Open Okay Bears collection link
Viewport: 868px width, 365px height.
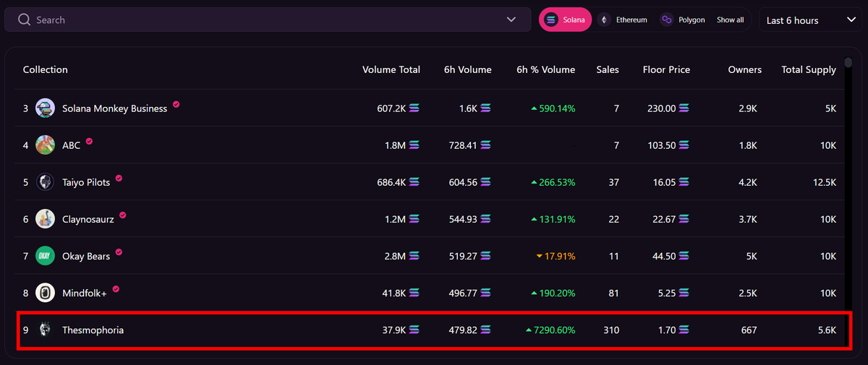click(x=86, y=257)
